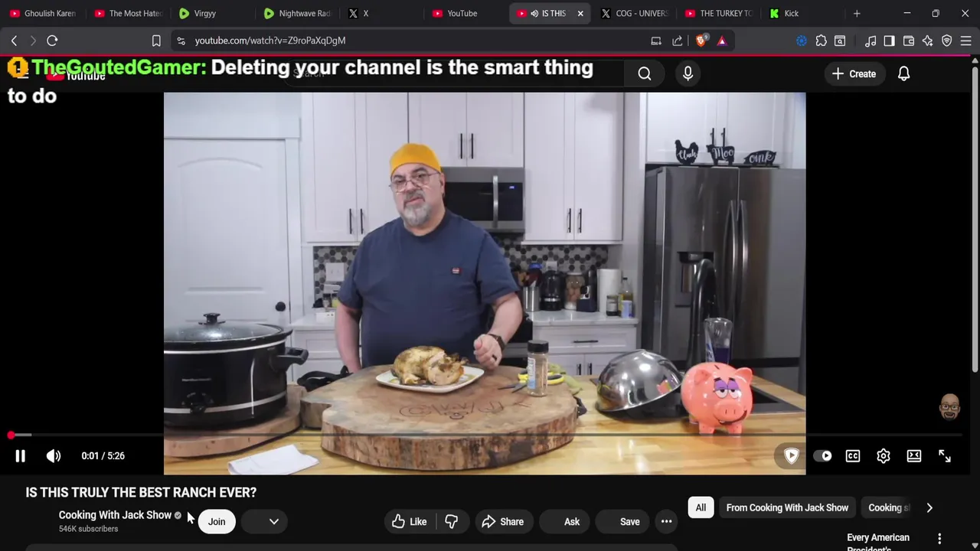Switch to theater mode
This screenshot has height=551, width=980.
point(914,456)
